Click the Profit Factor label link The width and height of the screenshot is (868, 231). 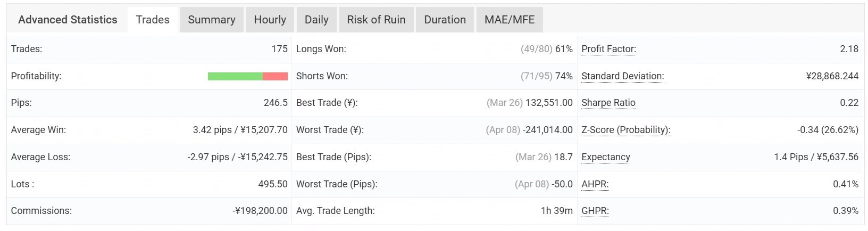pyautogui.click(x=608, y=49)
